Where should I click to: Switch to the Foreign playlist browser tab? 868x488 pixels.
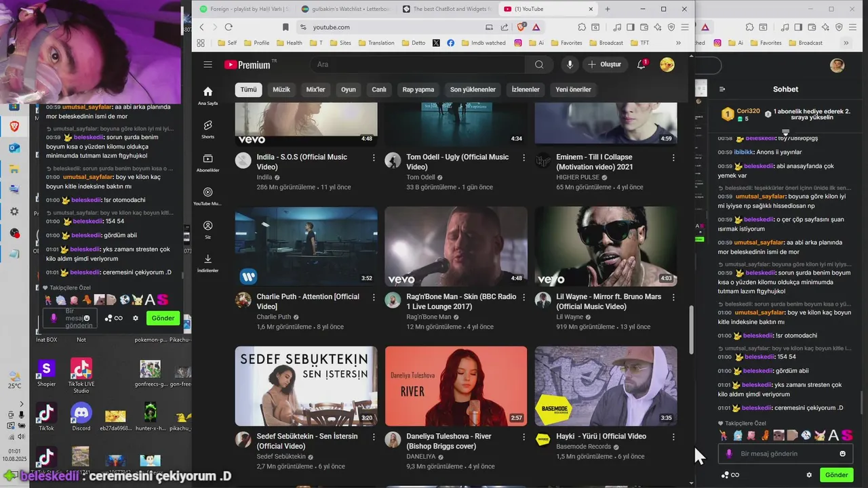point(243,9)
